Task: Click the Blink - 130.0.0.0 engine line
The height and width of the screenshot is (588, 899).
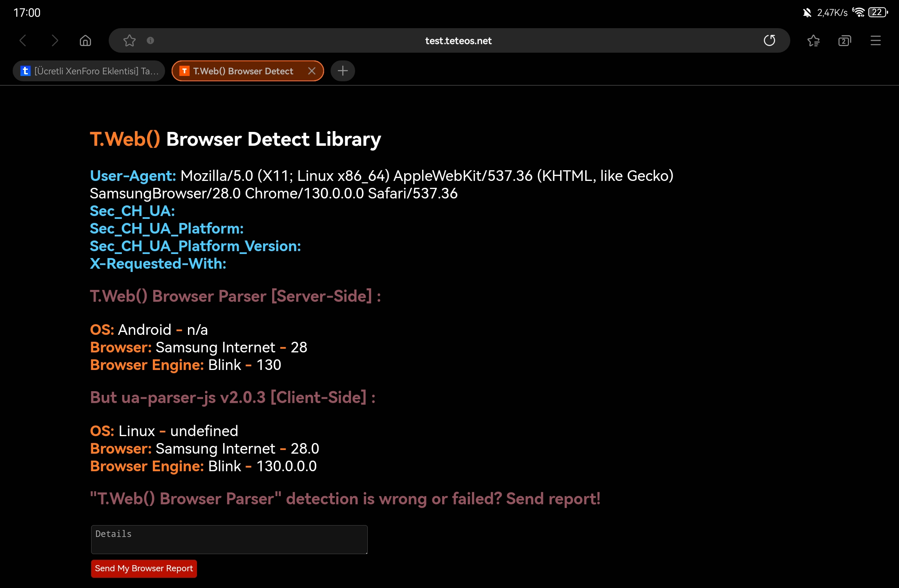Action: (203, 466)
